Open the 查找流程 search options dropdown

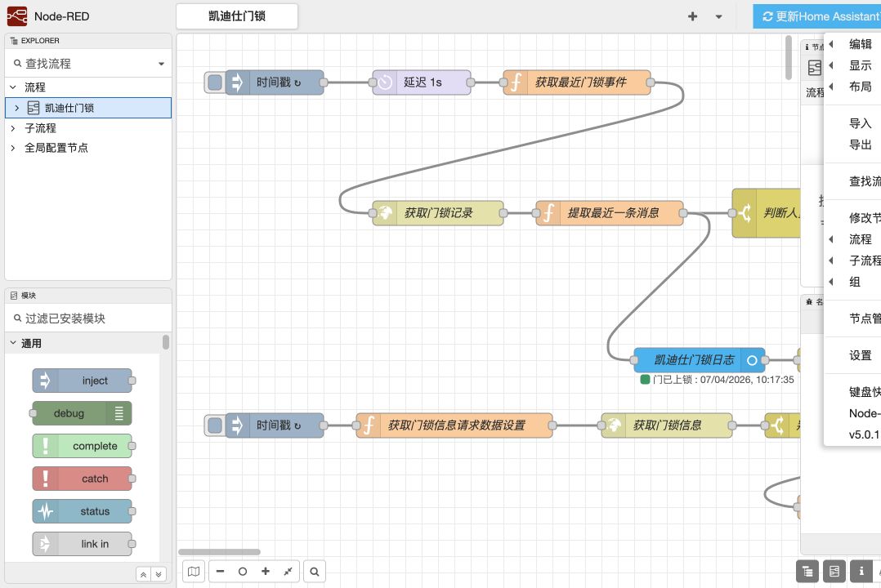(161, 64)
